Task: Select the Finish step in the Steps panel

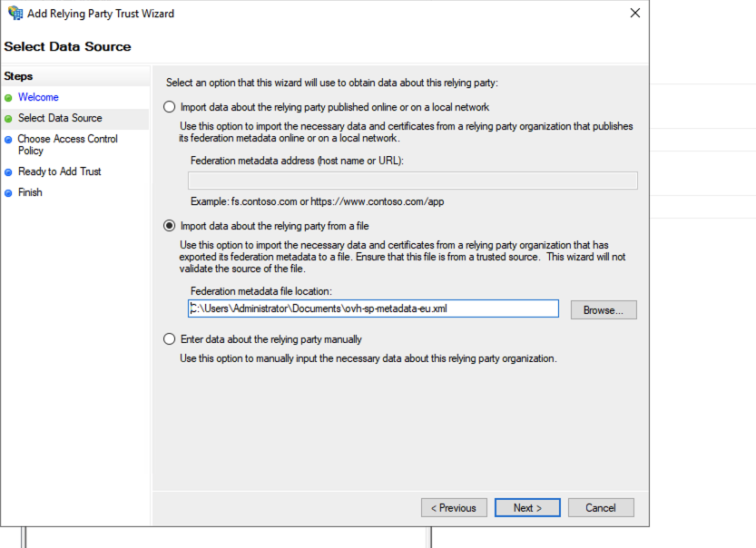Action: pos(30,191)
